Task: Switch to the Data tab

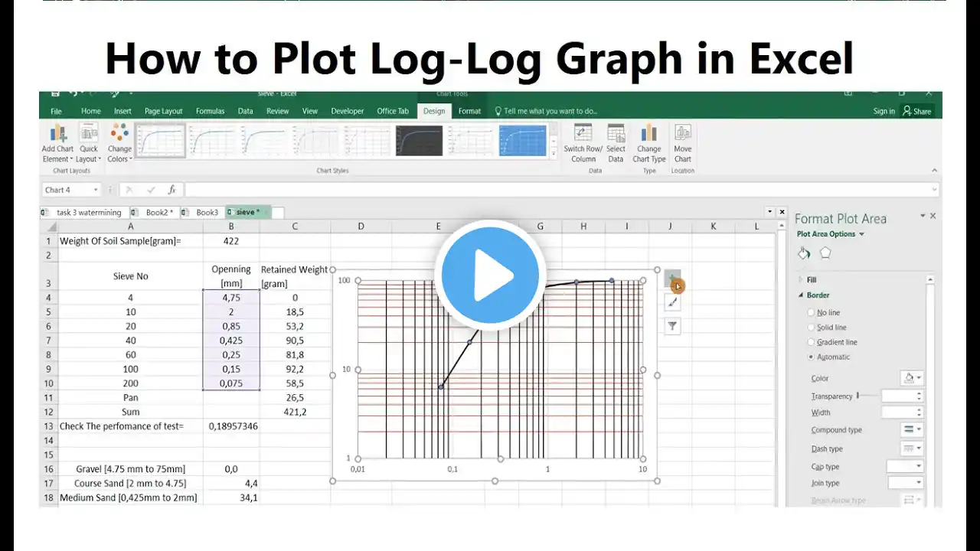Action: pyautogui.click(x=245, y=111)
